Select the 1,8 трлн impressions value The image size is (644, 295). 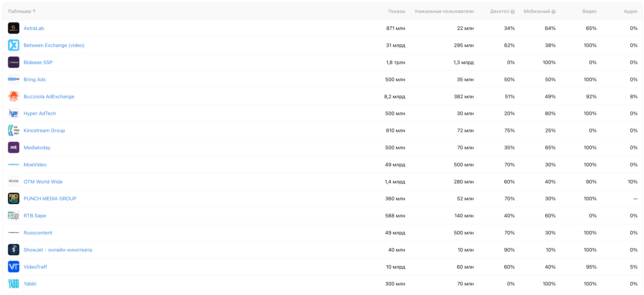click(x=396, y=63)
